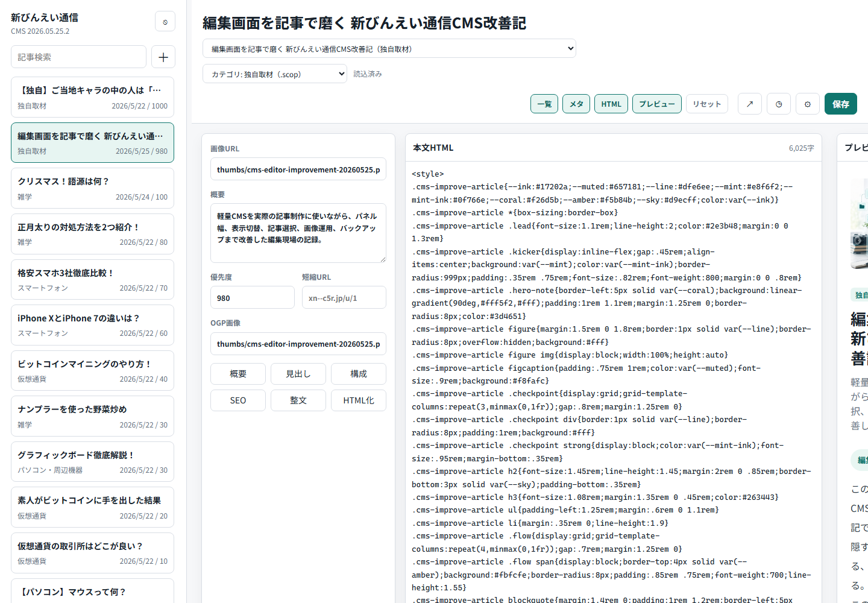Open article 正月太りの対処方法を2つ紹介！
The height and width of the screenshot is (603, 868).
(93, 234)
